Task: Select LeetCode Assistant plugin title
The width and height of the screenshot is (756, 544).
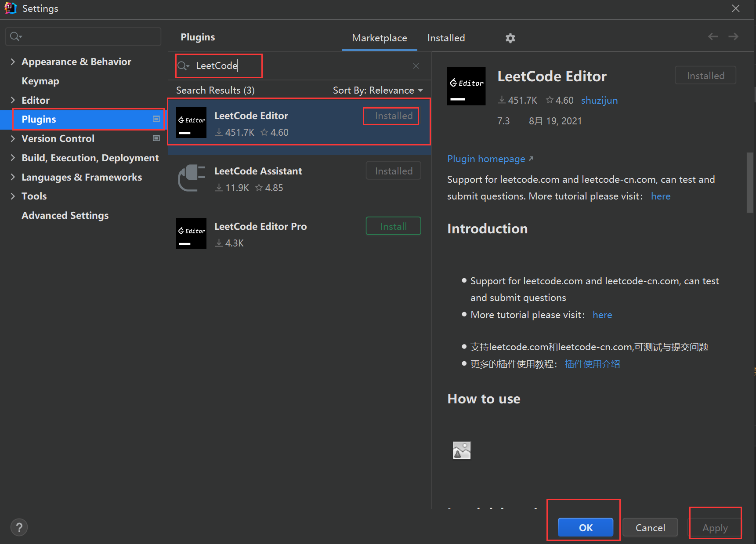Action: click(x=258, y=171)
